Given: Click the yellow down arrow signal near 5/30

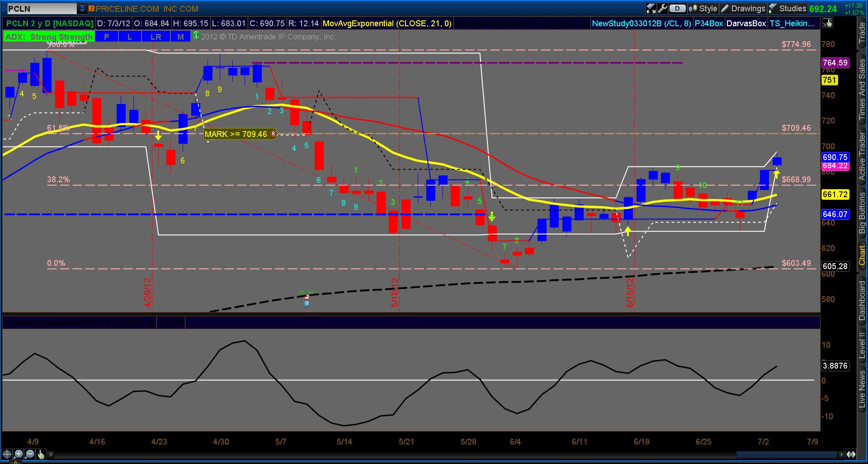Looking at the screenshot, I should pyautogui.click(x=492, y=217).
